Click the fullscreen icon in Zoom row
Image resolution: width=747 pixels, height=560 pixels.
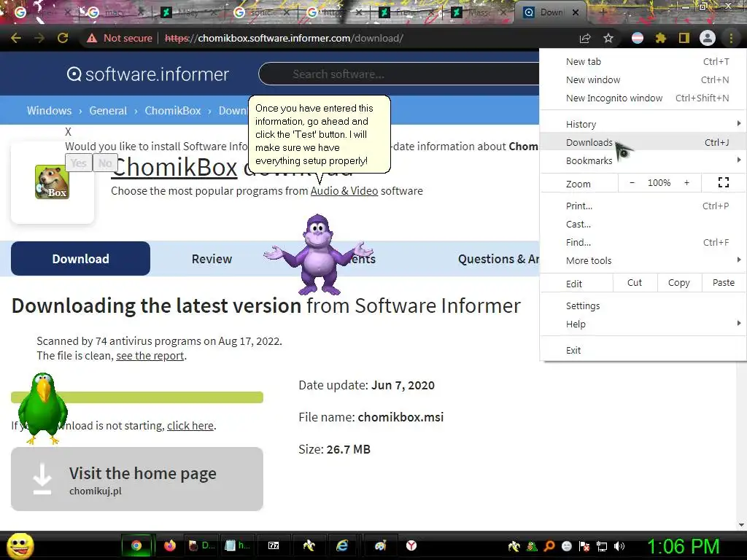(723, 182)
